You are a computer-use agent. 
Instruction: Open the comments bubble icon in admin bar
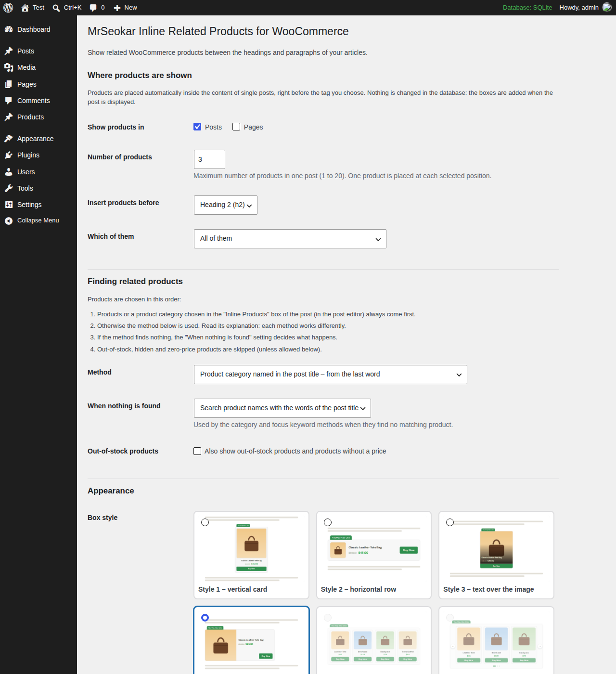[93, 8]
